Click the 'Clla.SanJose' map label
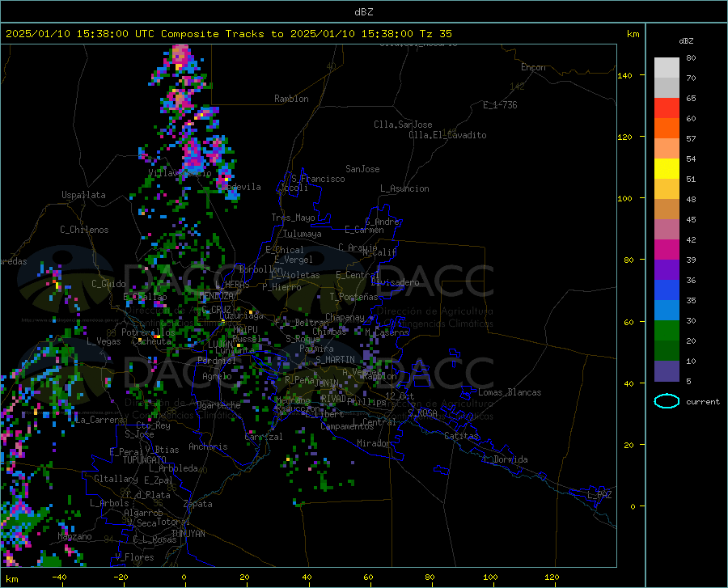 403,125
